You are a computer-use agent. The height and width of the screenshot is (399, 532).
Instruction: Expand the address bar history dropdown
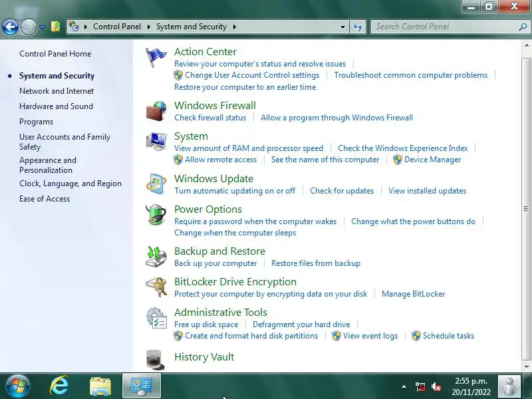tap(342, 27)
